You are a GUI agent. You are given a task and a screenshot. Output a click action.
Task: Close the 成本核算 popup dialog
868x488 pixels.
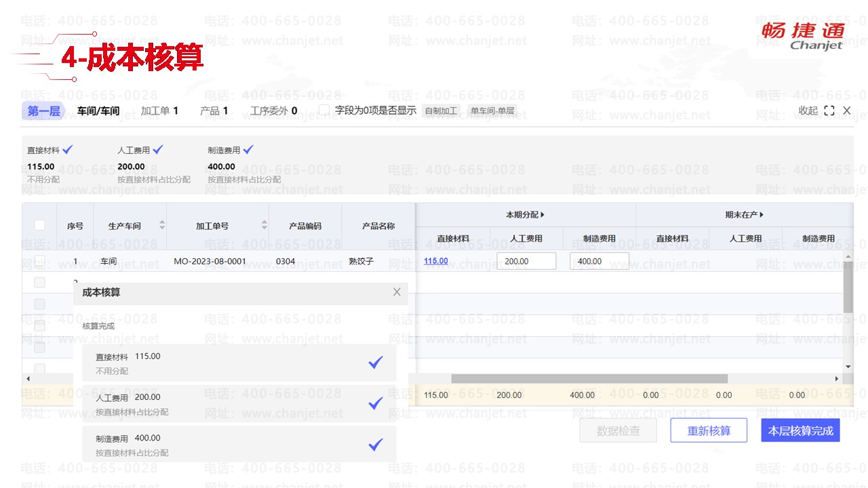click(x=397, y=292)
